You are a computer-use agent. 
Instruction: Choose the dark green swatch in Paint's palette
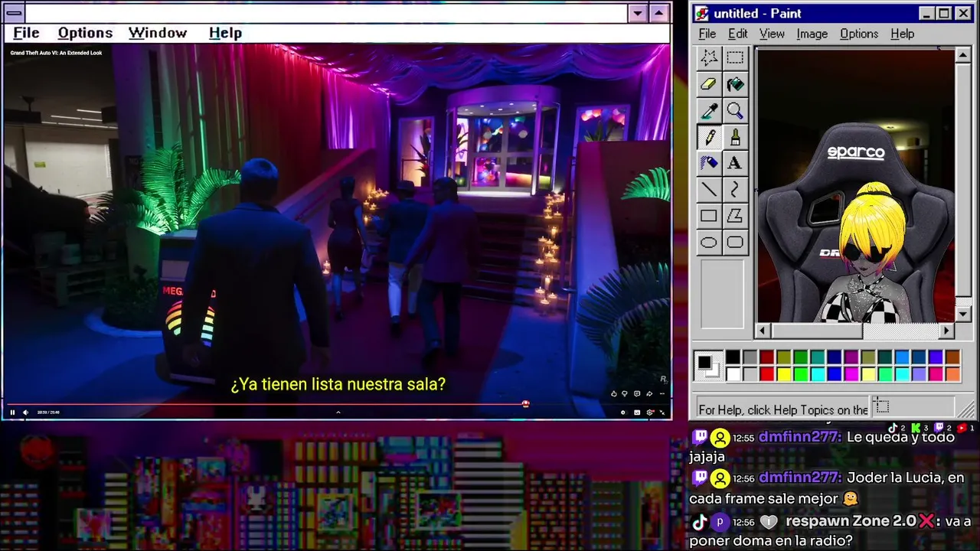(x=800, y=357)
